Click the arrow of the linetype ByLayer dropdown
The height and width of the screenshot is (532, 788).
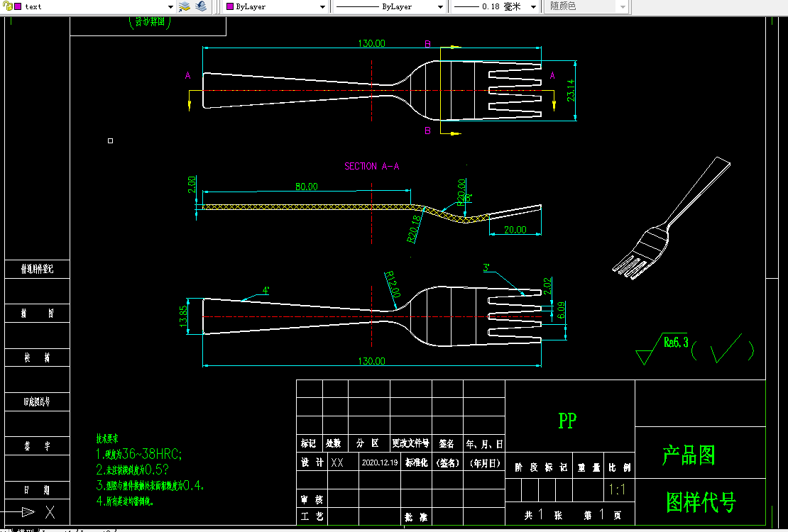[441, 7]
